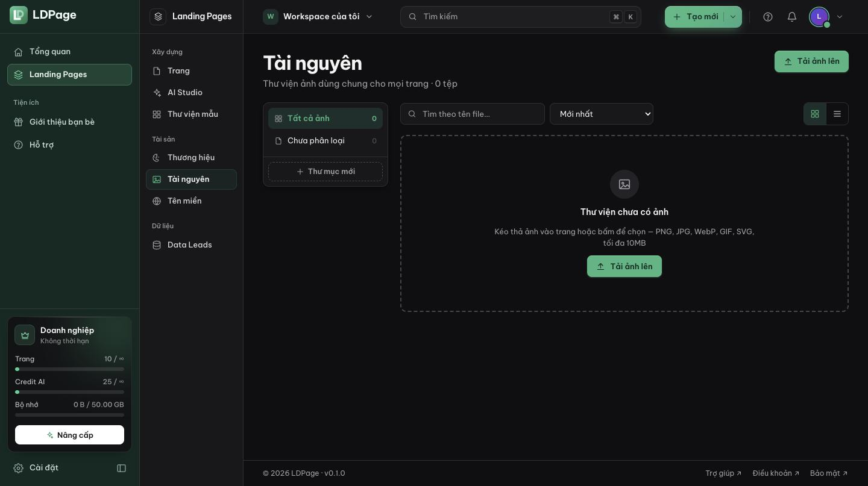Expand the Workspace của tôi switcher

318,17
